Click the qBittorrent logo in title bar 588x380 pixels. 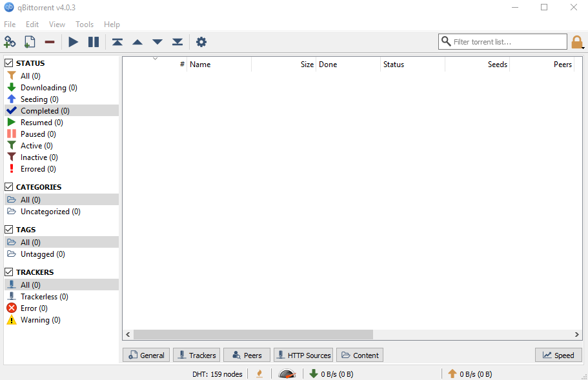pyautogui.click(x=9, y=7)
